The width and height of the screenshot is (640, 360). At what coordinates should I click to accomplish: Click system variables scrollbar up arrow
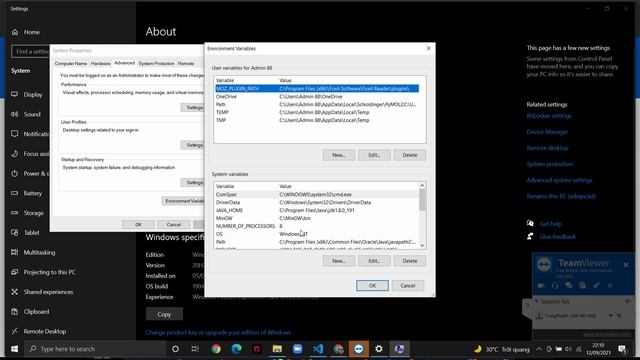422,186
